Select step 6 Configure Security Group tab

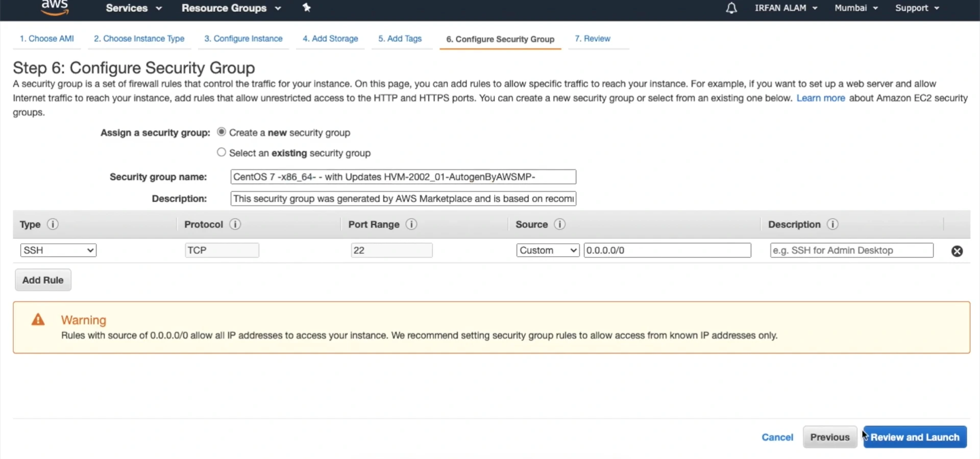[x=500, y=39]
